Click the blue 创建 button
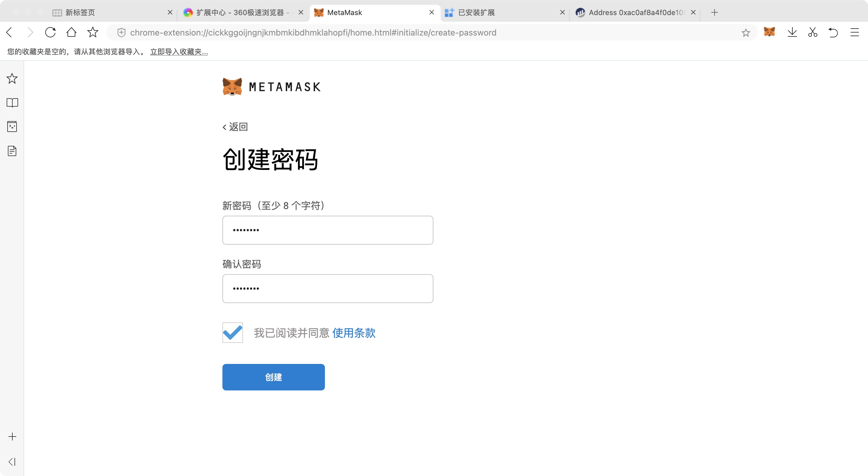 click(x=273, y=377)
